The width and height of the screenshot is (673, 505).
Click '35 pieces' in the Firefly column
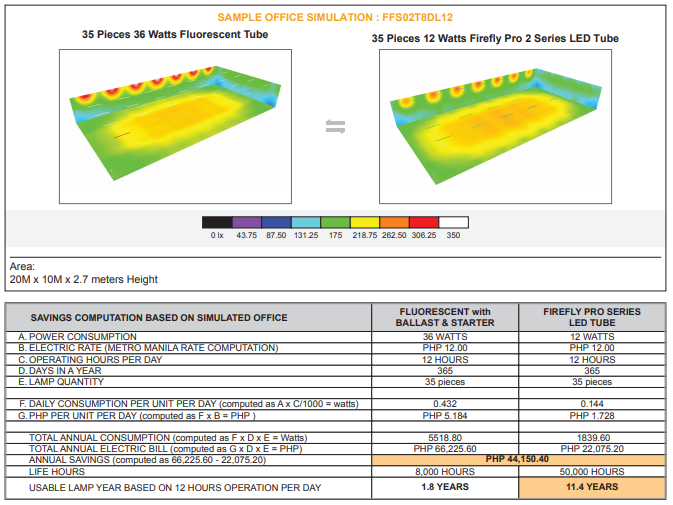(592, 382)
